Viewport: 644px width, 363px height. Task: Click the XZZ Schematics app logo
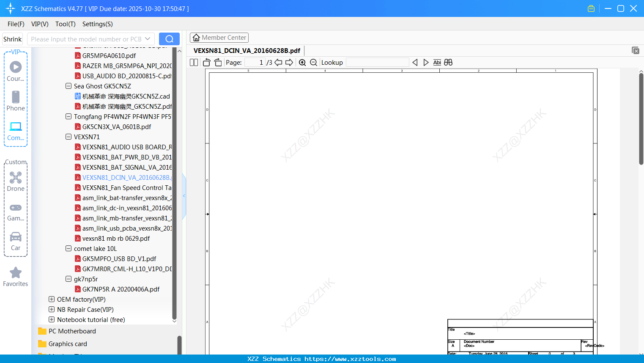pyautogui.click(x=11, y=8)
